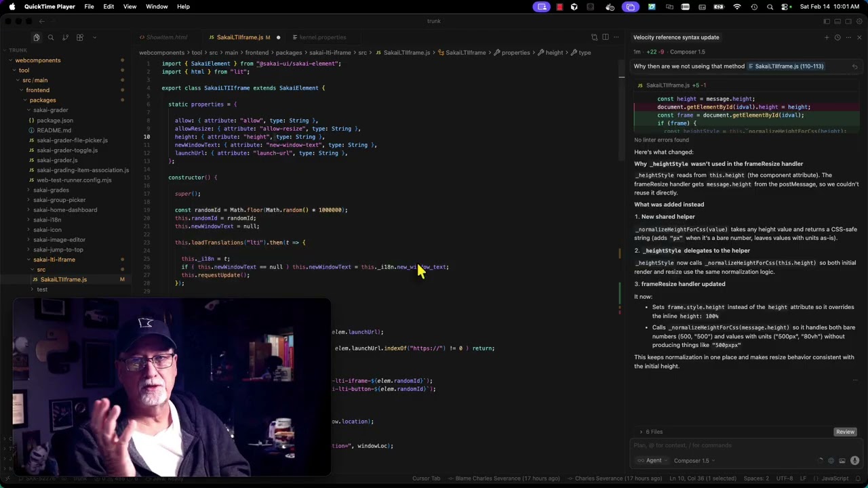
Task: Open README.md in the file tree
Action: pos(54,130)
